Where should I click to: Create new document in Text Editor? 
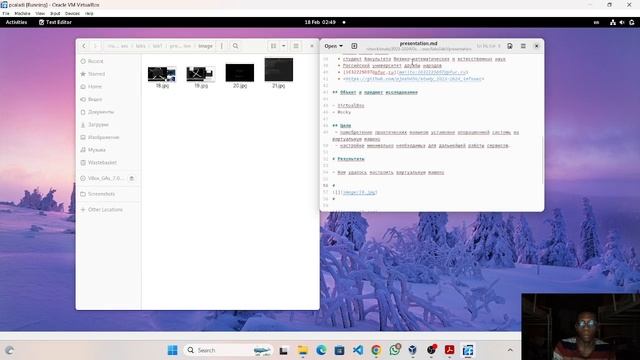(354, 46)
